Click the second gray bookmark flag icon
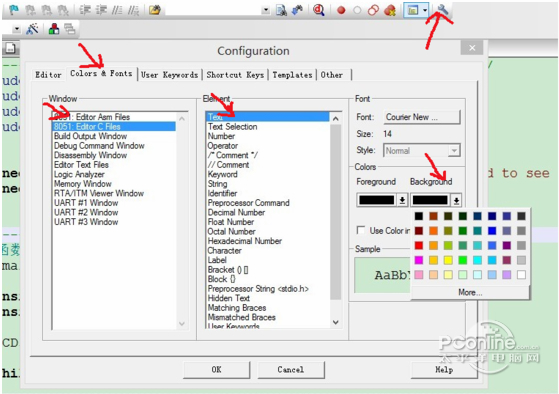The width and height of the screenshot is (559, 394). (46, 10)
